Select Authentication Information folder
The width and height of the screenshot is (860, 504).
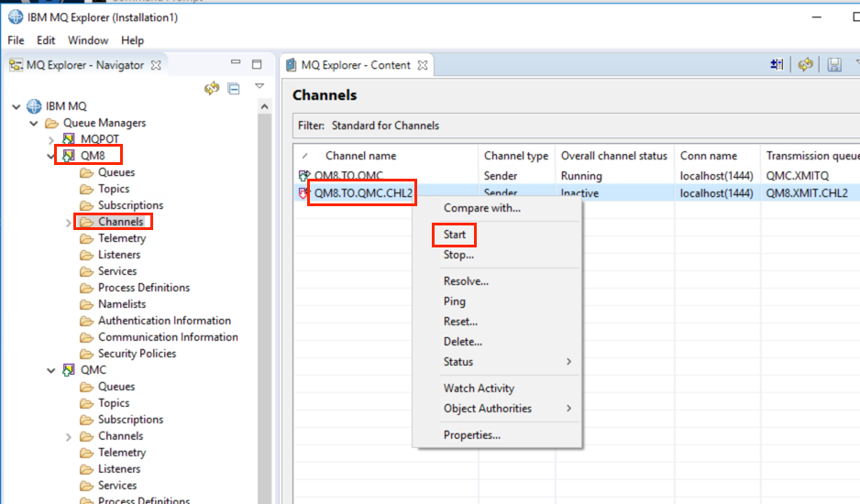point(164,321)
